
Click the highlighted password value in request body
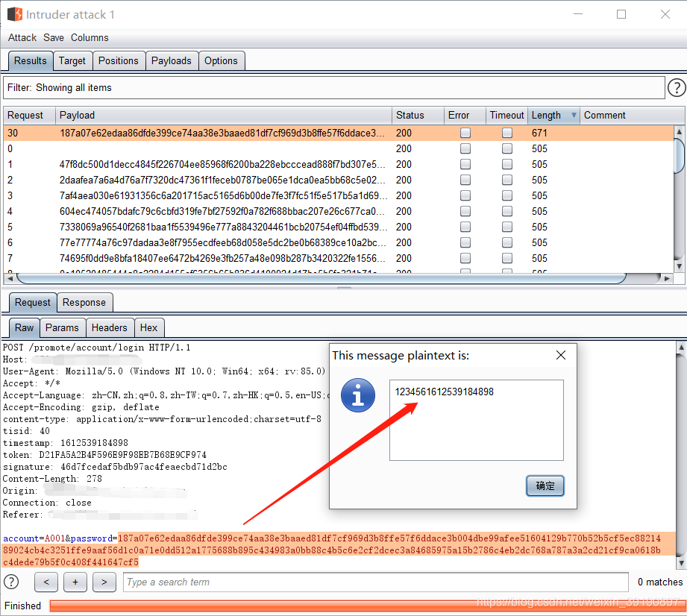[338, 550]
